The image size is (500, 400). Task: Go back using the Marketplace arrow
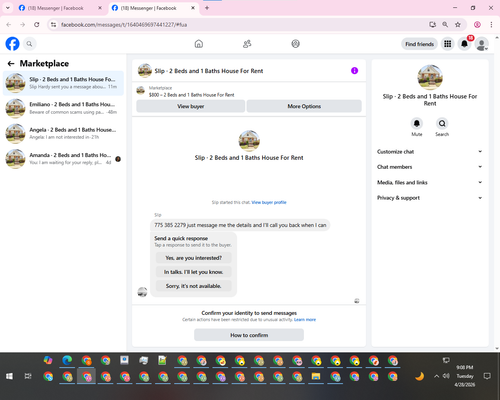[11, 63]
